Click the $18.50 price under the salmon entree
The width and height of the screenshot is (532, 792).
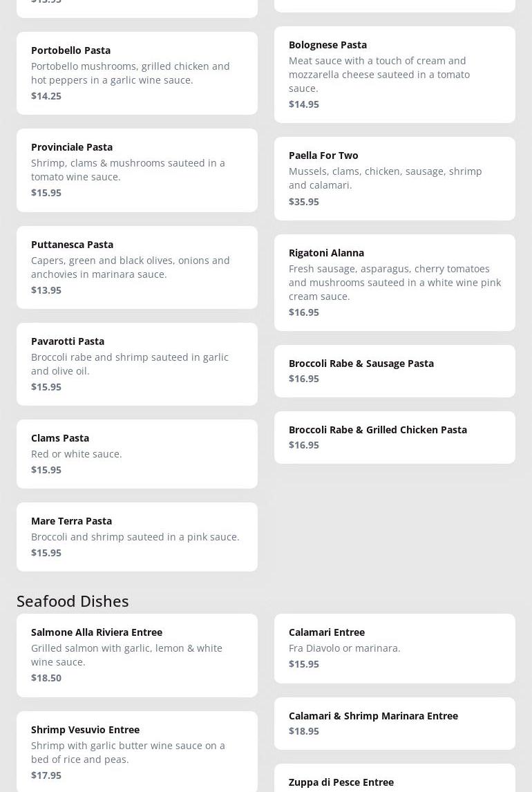pos(46,677)
